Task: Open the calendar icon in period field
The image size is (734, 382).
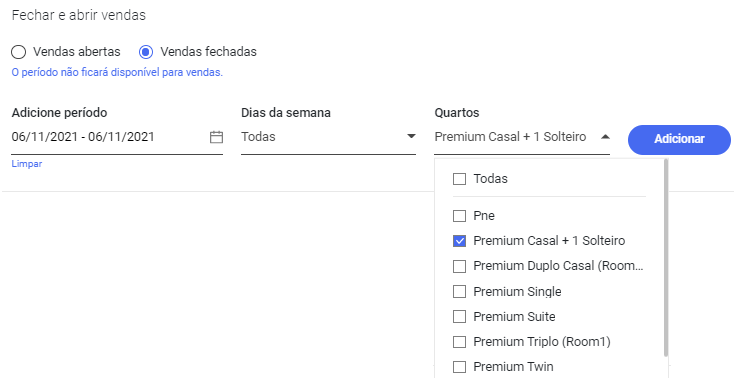Action: tap(216, 137)
